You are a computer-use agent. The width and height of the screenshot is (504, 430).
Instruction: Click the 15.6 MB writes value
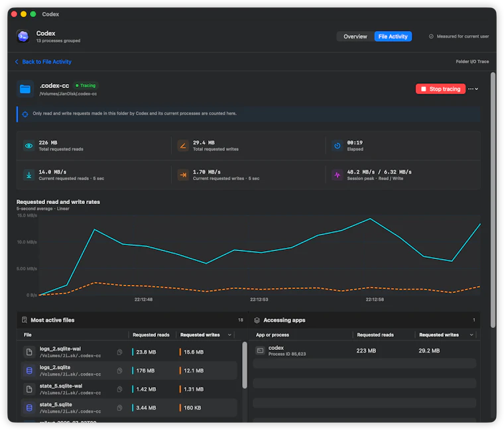pos(194,352)
